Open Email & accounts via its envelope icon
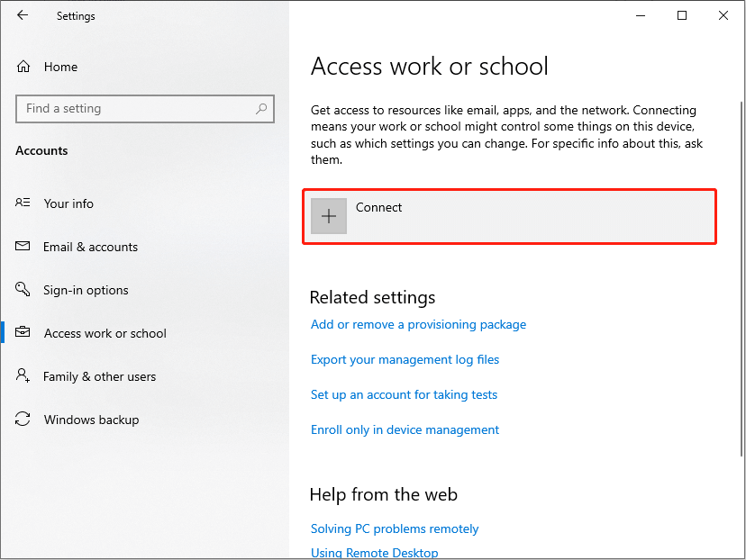The image size is (746, 560). (x=23, y=247)
